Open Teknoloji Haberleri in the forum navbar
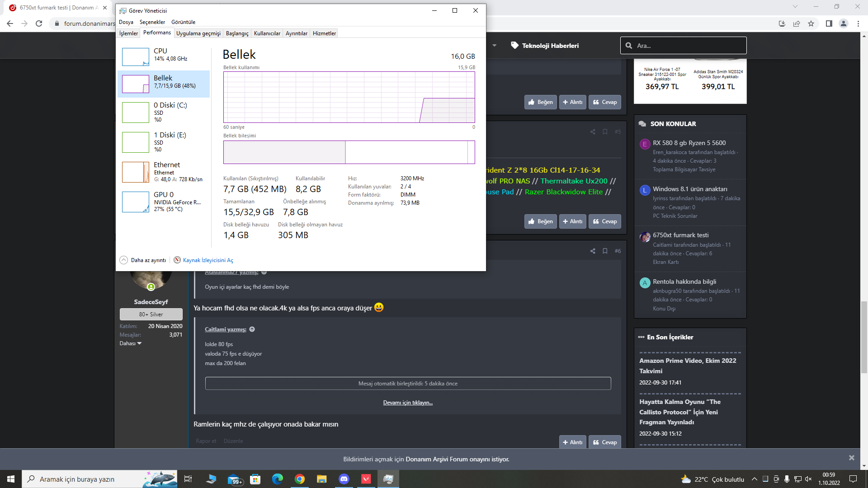Image resolution: width=868 pixels, height=488 pixels. [x=545, y=46]
